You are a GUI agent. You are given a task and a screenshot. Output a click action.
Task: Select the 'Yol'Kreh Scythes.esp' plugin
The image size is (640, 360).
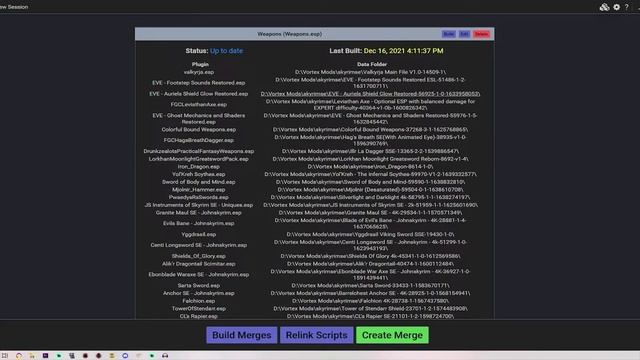tap(199, 174)
